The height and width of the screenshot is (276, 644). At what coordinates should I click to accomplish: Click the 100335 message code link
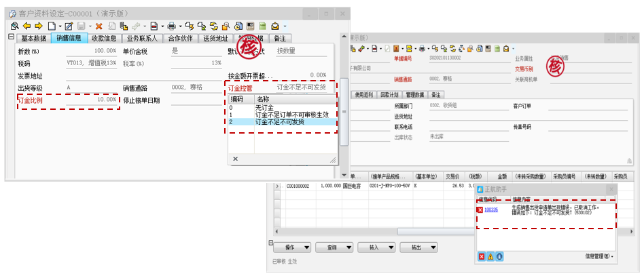[x=490, y=210]
